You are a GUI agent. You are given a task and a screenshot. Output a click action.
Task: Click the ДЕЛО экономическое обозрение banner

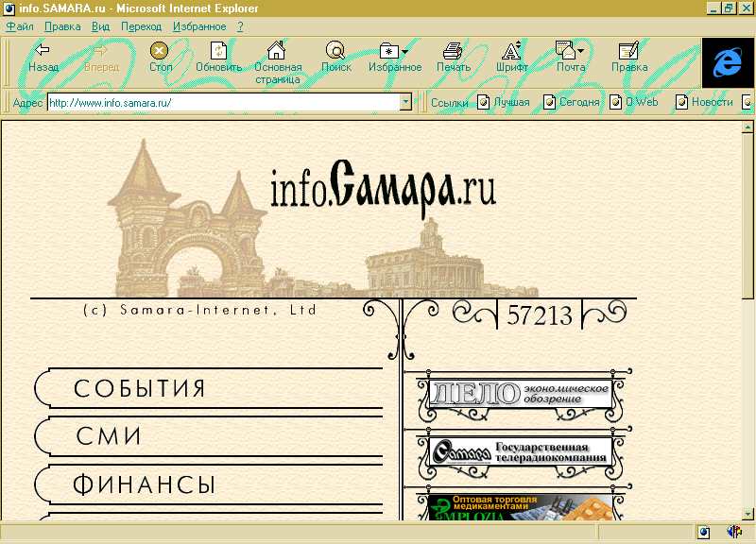pyautogui.click(x=521, y=394)
